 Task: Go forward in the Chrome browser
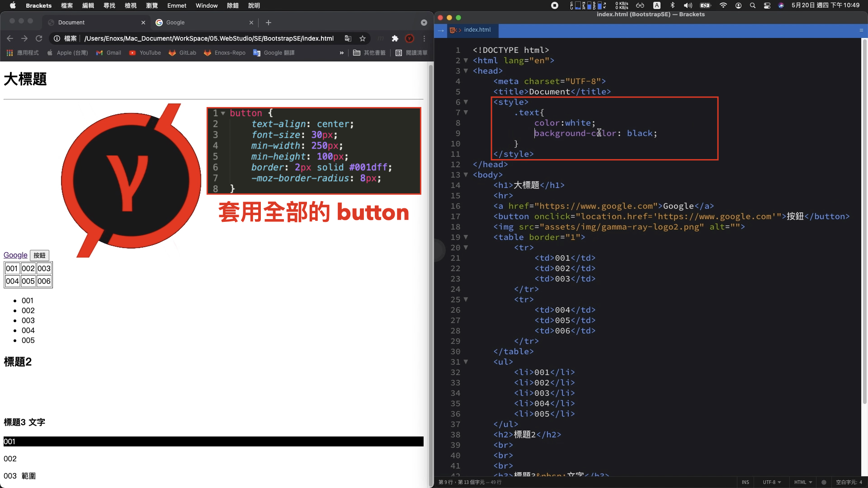[x=24, y=38]
